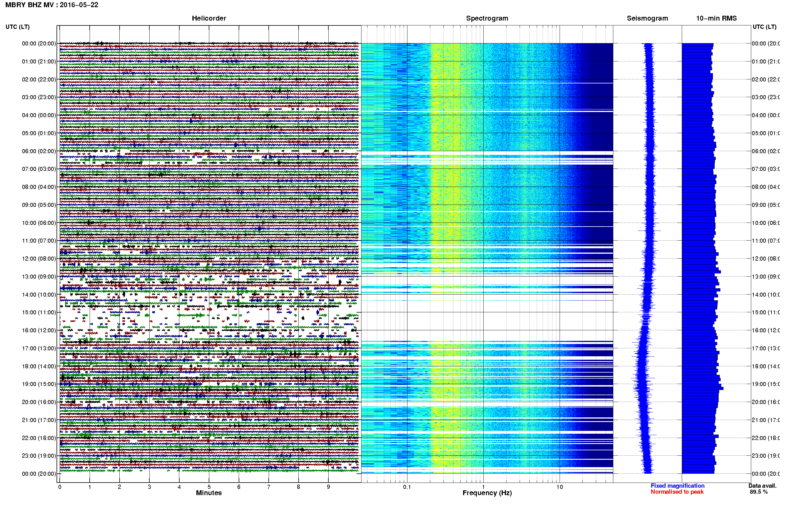Click the 'Normalised to peak' legend text

(x=677, y=492)
